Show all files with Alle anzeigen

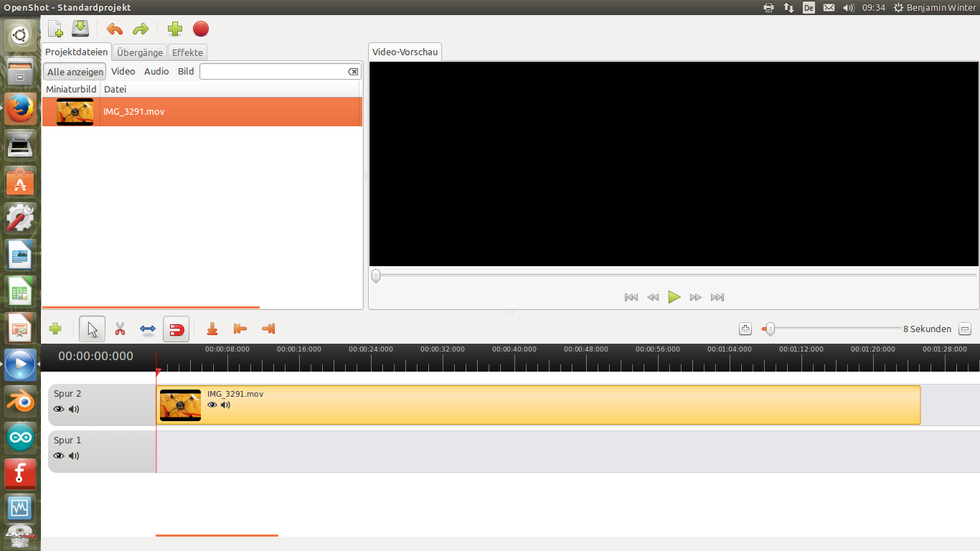pyautogui.click(x=75, y=72)
